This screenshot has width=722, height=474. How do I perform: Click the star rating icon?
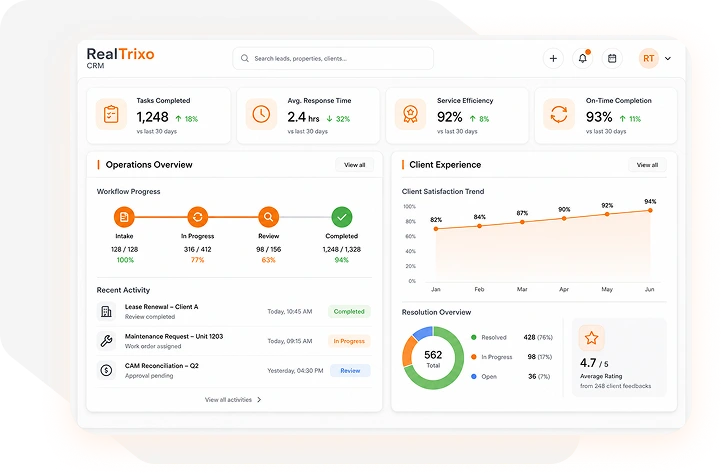point(591,338)
